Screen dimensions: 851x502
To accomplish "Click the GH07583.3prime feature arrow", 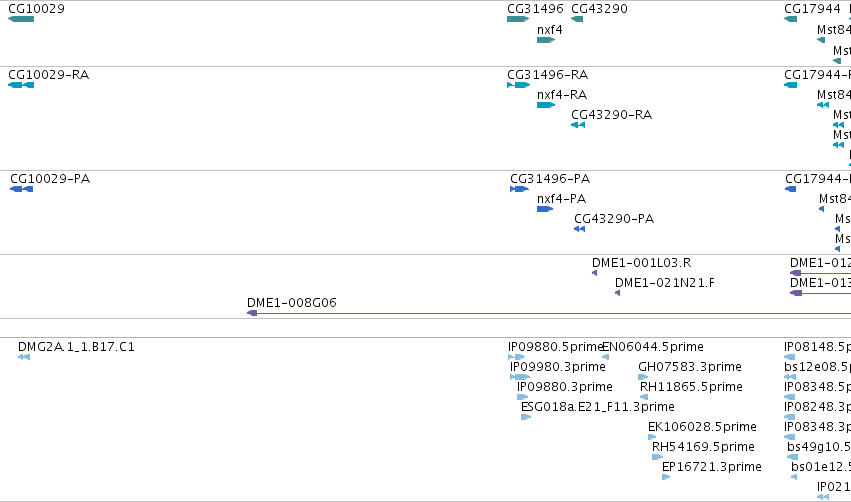I will point(643,377).
